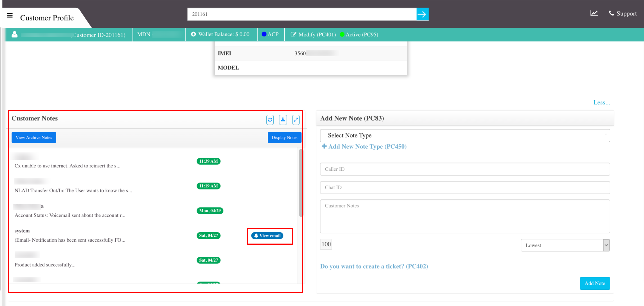The width and height of the screenshot is (644, 306).
Task: Click the search arrow button
Action: (422, 14)
